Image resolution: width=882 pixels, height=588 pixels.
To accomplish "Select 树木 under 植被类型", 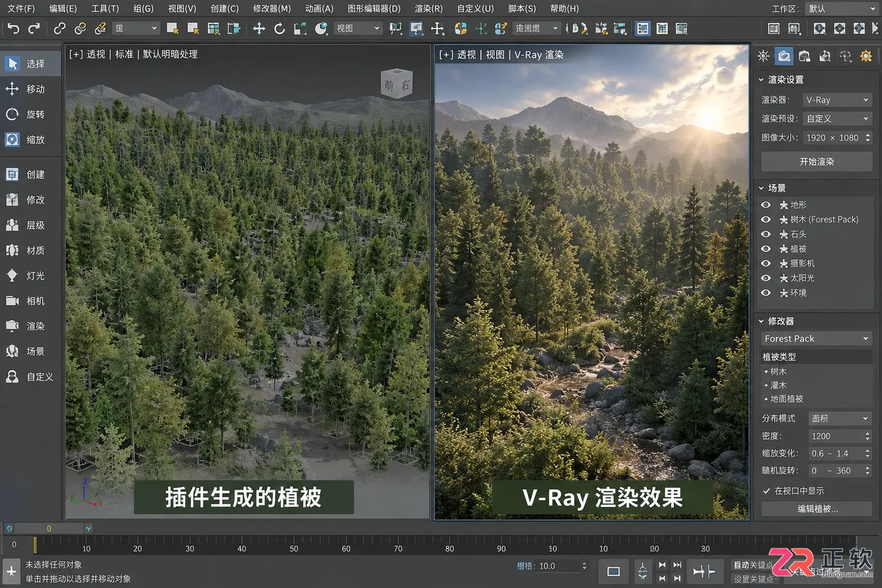I will click(x=778, y=371).
